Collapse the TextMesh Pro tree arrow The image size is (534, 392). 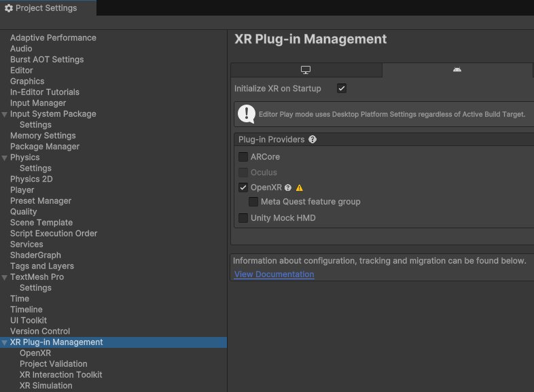5,278
